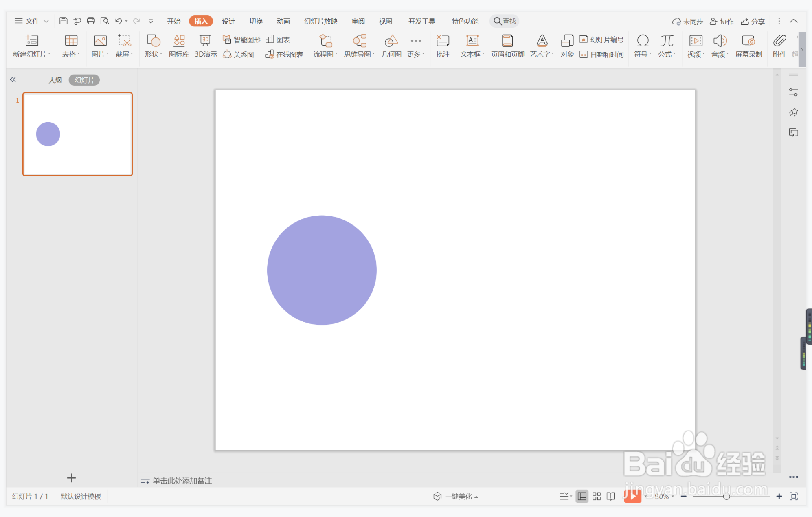Toggle normal view mode in status bar
The height and width of the screenshot is (517, 812).
click(582, 496)
